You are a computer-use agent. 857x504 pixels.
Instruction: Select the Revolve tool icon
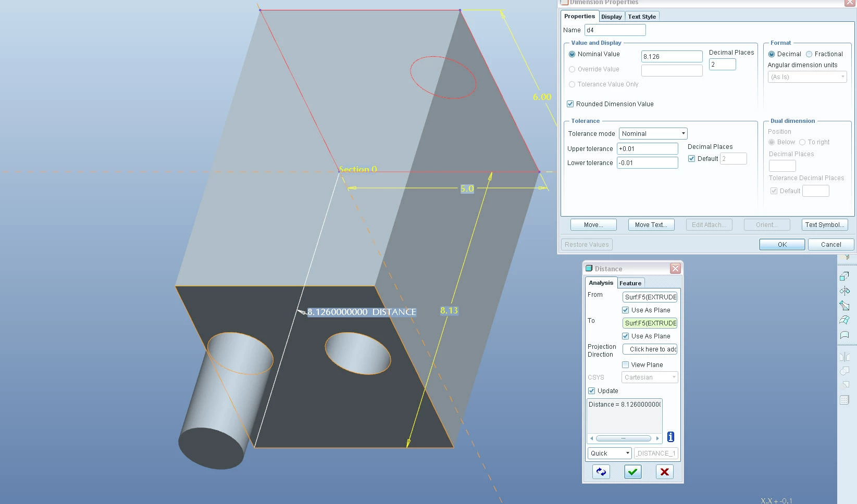(x=844, y=291)
